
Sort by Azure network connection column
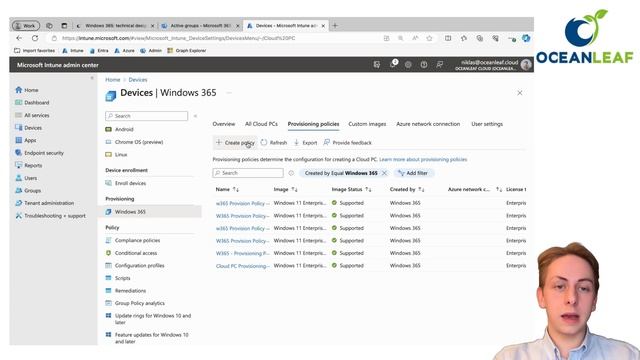click(475, 189)
